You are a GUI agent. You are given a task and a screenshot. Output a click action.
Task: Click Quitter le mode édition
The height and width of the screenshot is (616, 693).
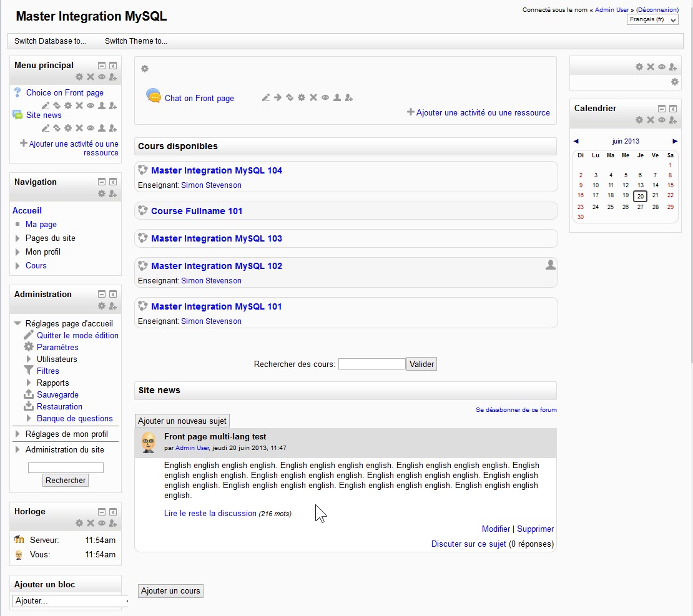coord(77,335)
